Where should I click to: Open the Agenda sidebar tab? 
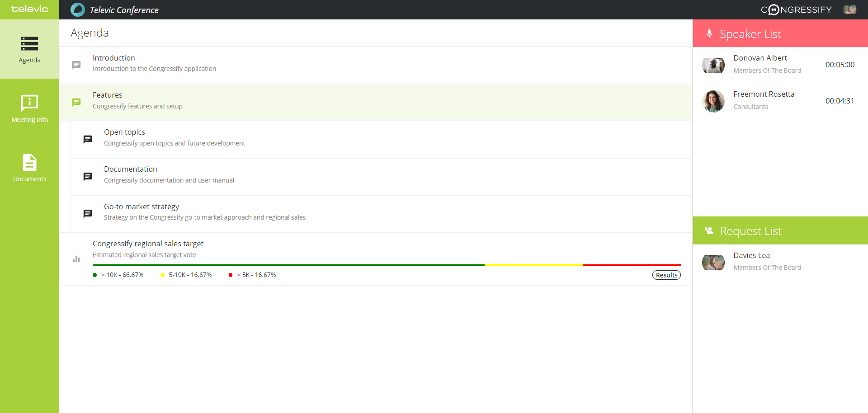29,49
